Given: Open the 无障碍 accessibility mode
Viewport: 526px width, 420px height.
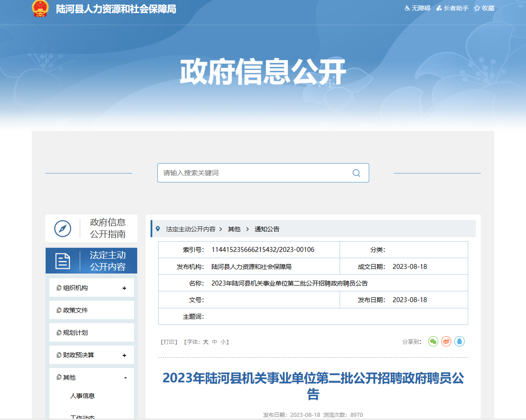Looking at the screenshot, I should point(417,8).
